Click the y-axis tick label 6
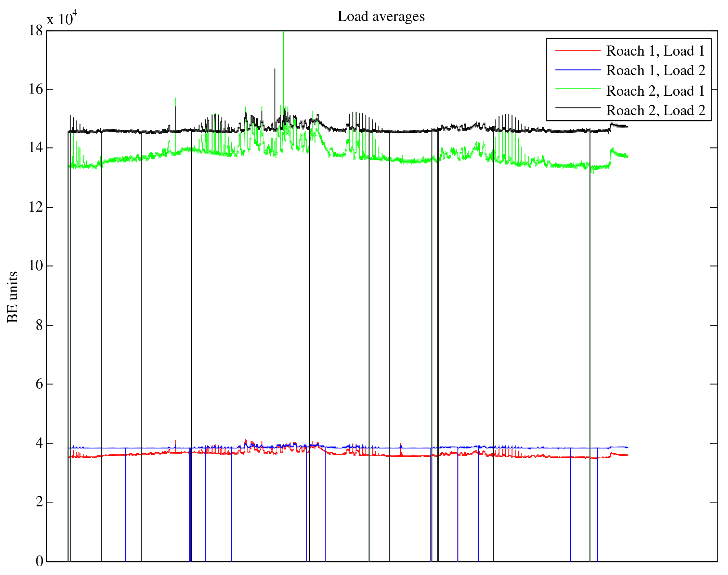The width and height of the screenshot is (728, 575). tap(39, 384)
